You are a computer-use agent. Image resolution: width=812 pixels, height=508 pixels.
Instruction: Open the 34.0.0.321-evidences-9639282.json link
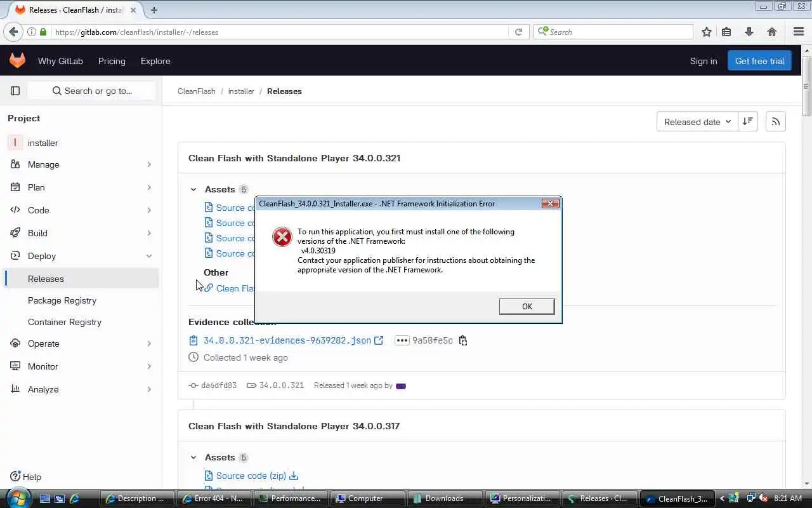[287, 340]
